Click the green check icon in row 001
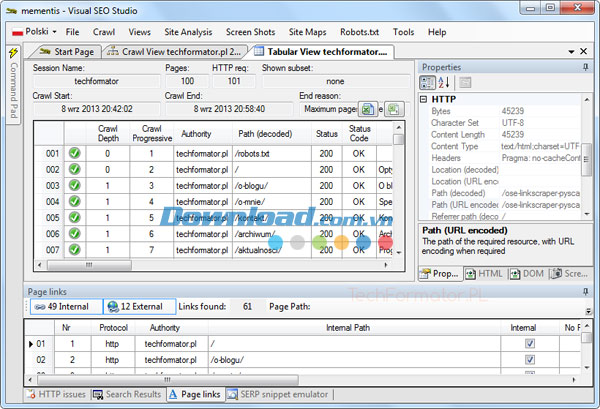 click(x=75, y=153)
